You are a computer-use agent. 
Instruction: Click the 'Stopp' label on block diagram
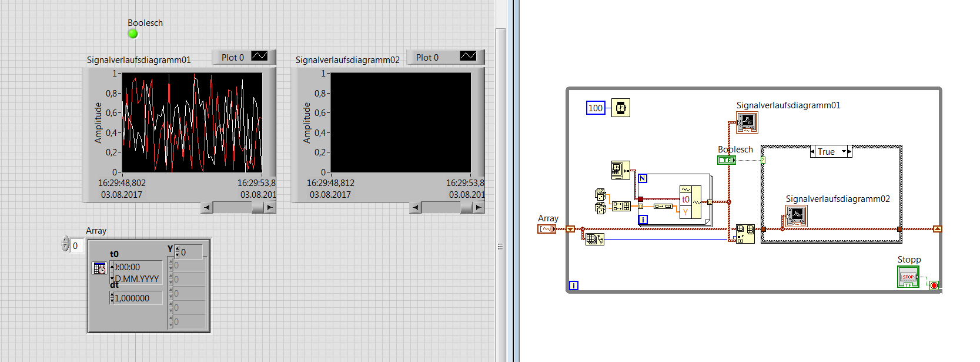[x=909, y=260]
